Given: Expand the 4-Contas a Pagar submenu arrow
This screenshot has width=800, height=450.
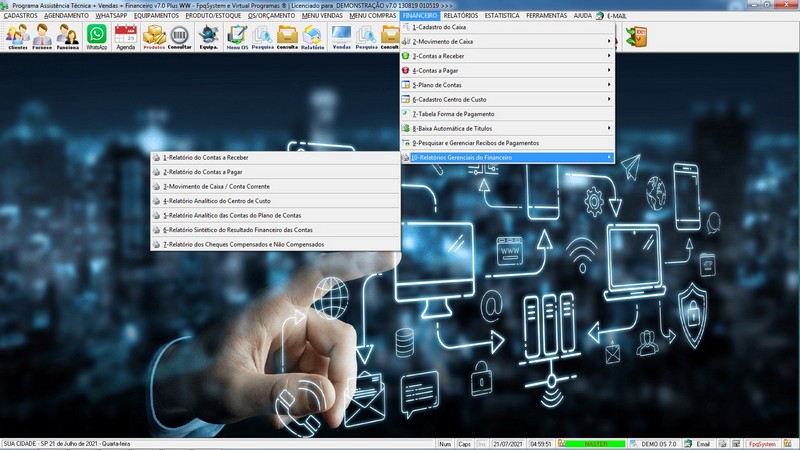Looking at the screenshot, I should pyautogui.click(x=609, y=70).
